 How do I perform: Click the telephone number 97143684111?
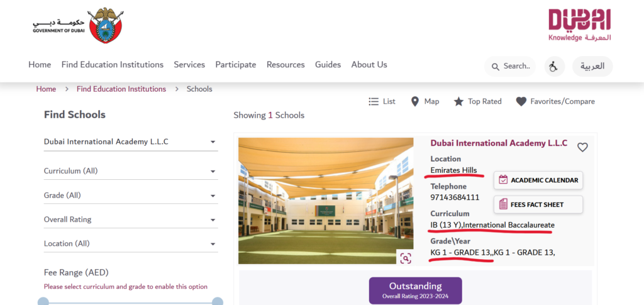click(455, 197)
